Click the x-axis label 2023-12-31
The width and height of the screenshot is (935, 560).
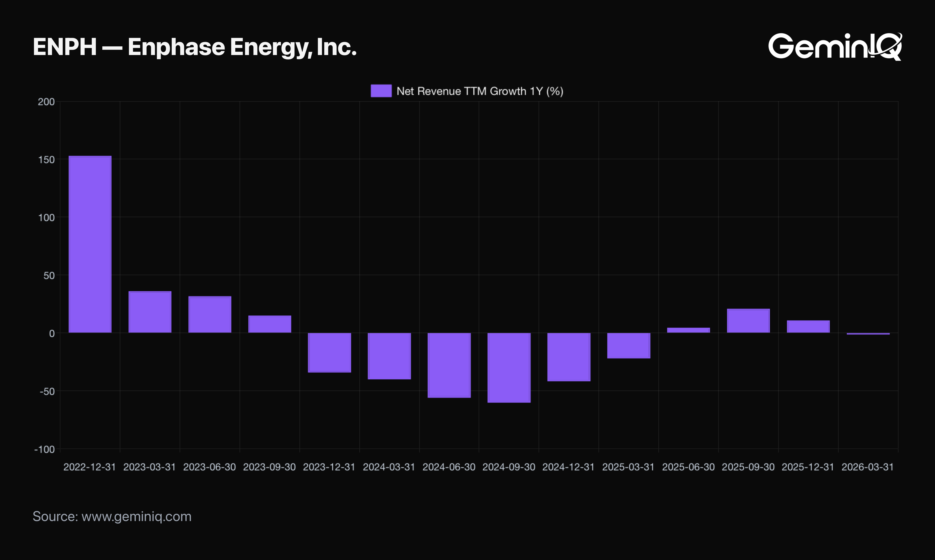(329, 467)
